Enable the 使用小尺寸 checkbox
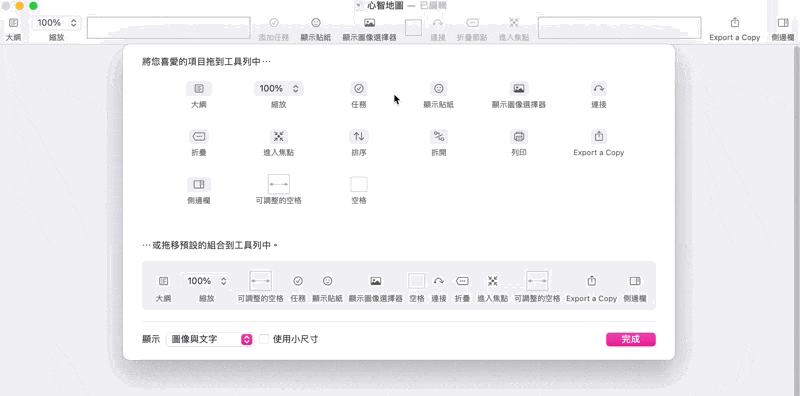800x396 pixels. pos(264,339)
